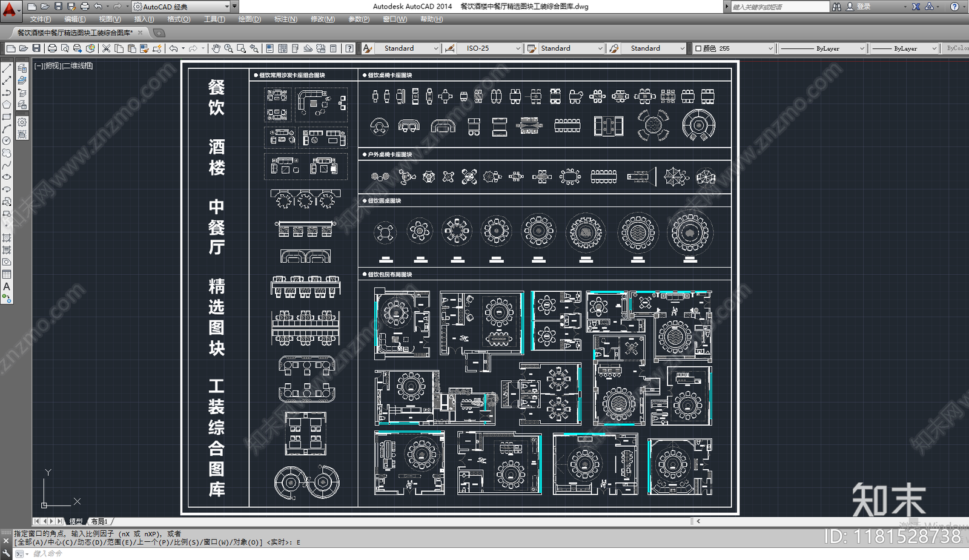The image size is (969, 560).
Task: Click the new drawing tab plus button
Action: [159, 33]
